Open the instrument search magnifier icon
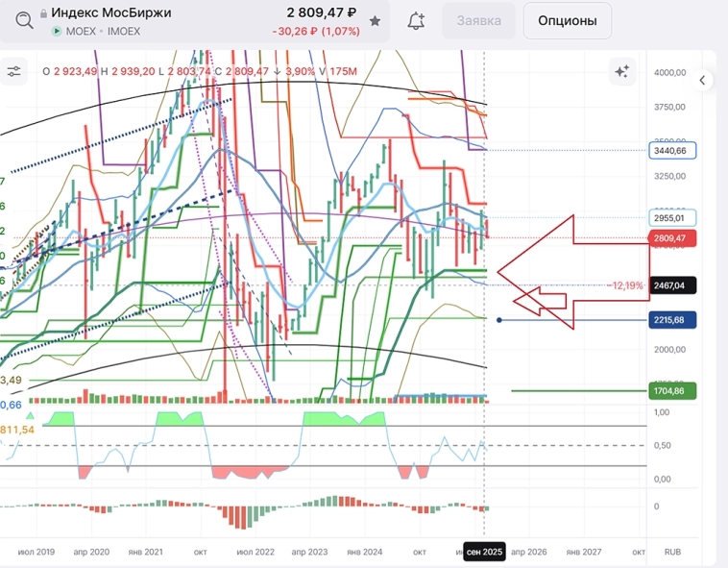The width and height of the screenshot is (728, 568). pyautogui.click(x=24, y=20)
